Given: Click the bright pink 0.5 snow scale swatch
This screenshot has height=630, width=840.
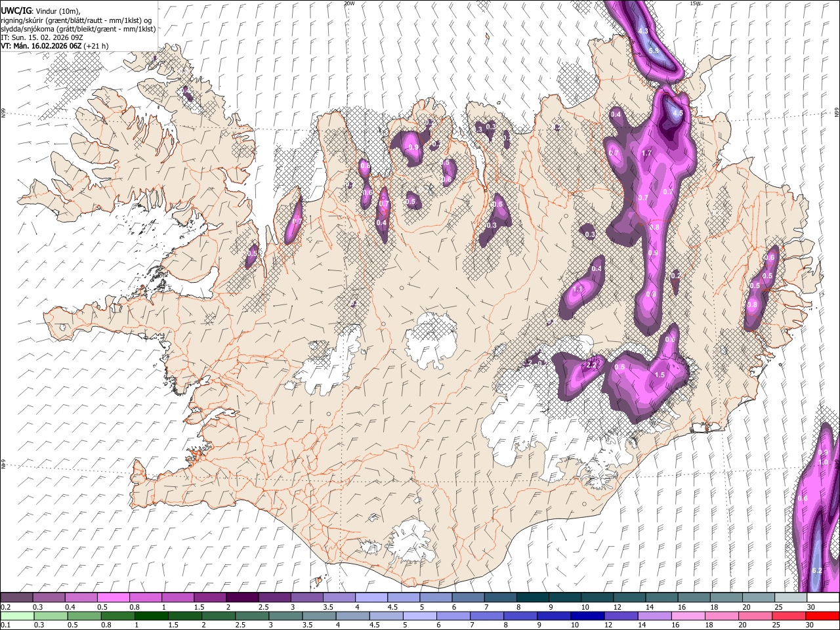Looking at the screenshot, I should [113, 598].
